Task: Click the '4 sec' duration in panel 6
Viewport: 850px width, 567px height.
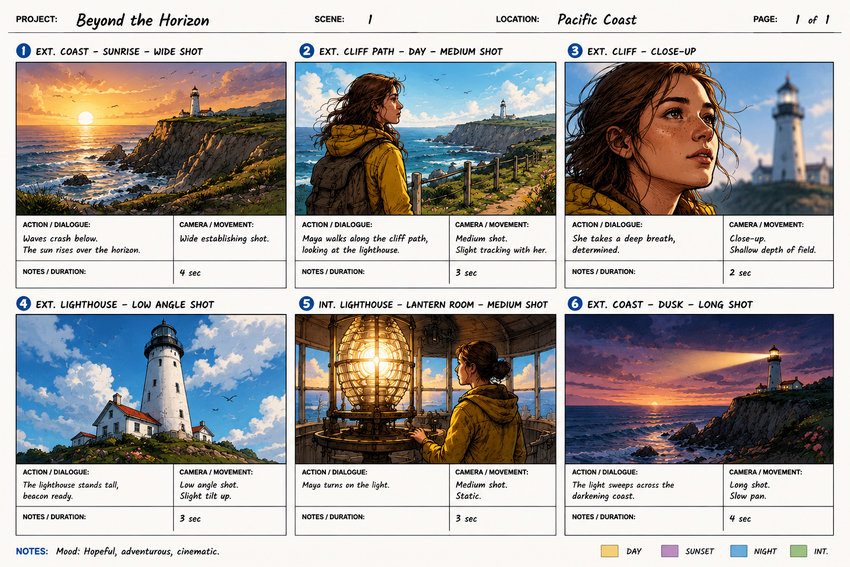Action: 740,519
